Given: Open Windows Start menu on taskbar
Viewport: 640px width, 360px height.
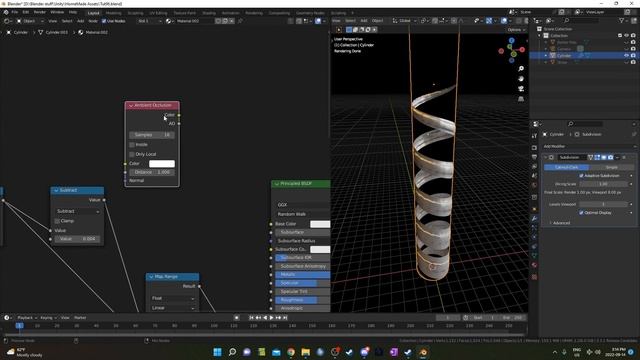Looking at the screenshot, I should click(x=218, y=352).
